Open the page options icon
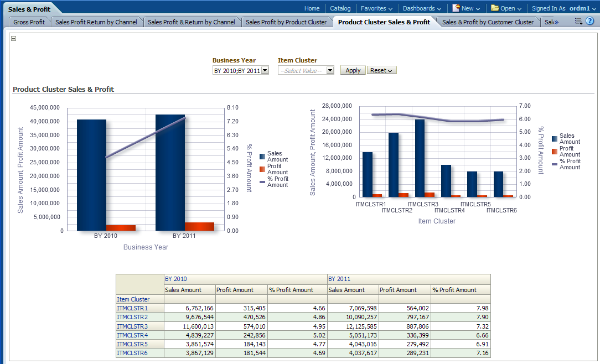600x364 pixels. tap(578, 22)
